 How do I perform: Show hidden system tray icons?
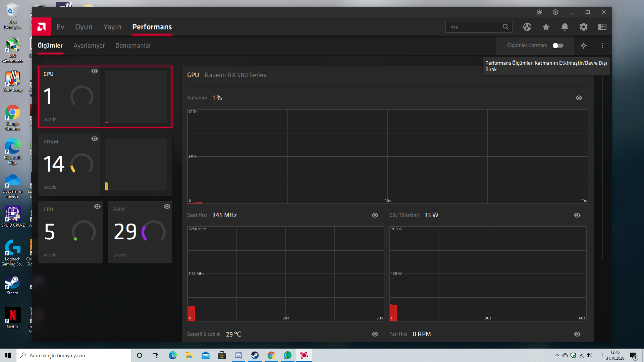pos(557,355)
